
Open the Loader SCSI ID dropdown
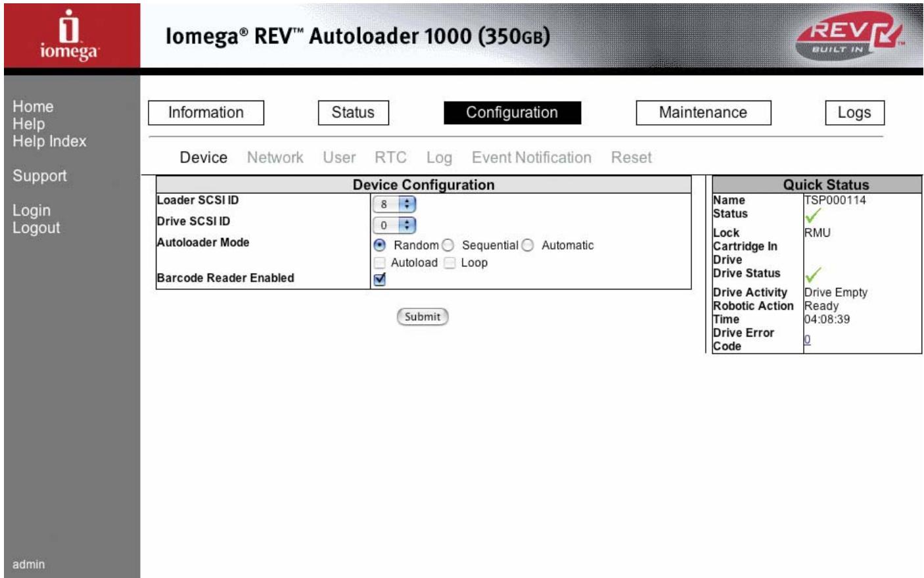pyautogui.click(x=394, y=205)
